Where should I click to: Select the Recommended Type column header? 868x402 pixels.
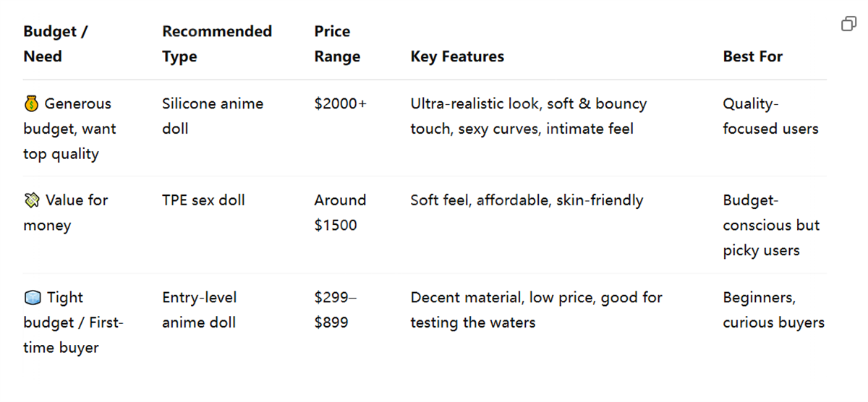click(x=217, y=44)
